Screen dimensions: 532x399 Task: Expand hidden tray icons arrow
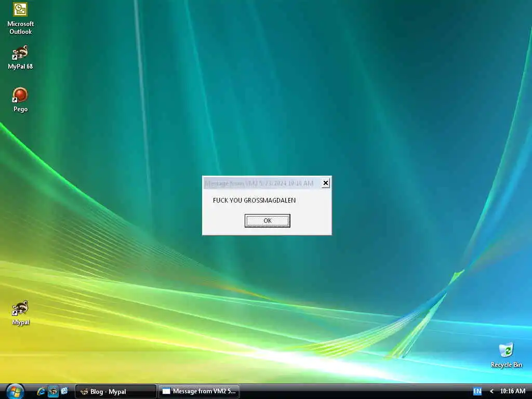click(x=491, y=391)
